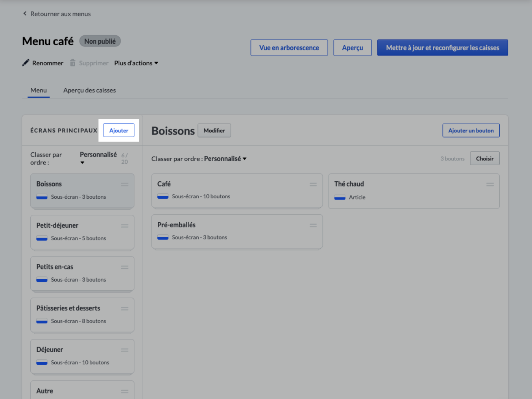Click the pencil icon beside Renommer
The height and width of the screenshot is (399, 532).
[25, 63]
